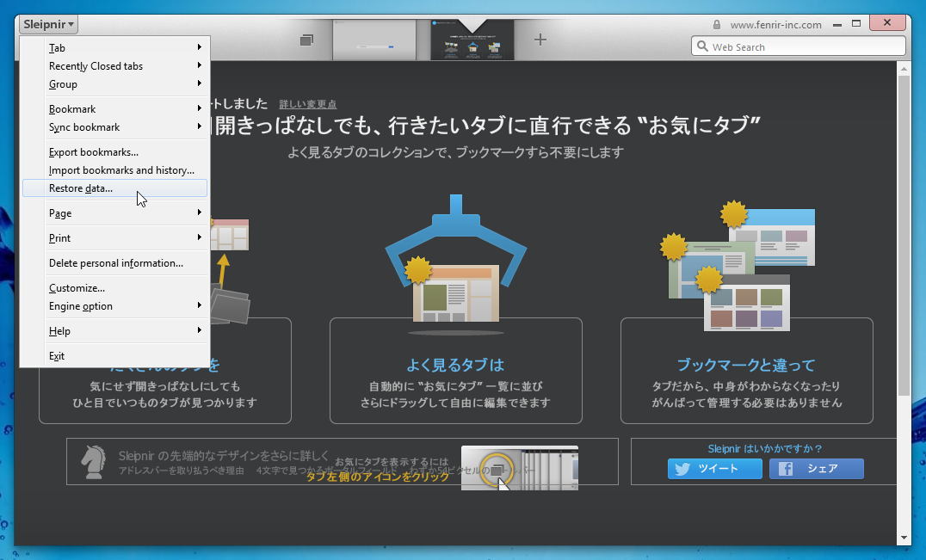The image size is (926, 560).
Task: Click the starred pages stack illustration
Action: (x=738, y=266)
